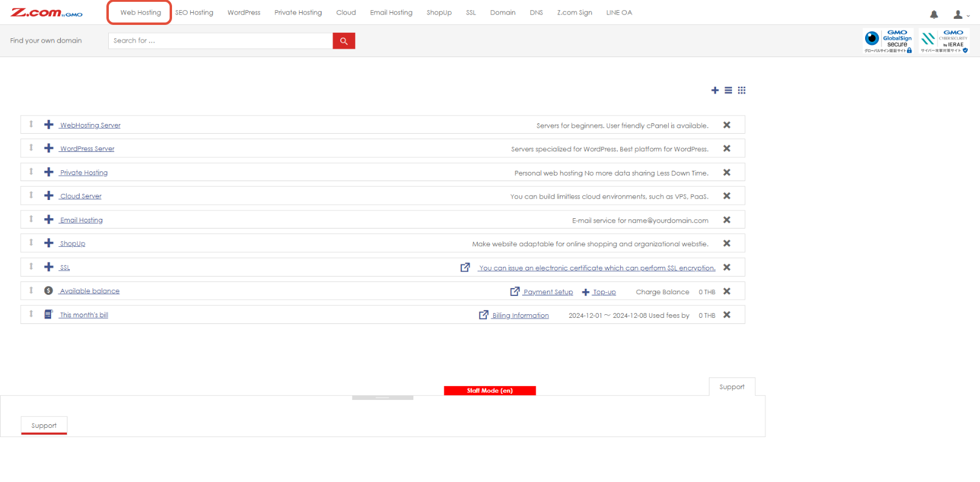Remove the SSL row

[726, 267]
